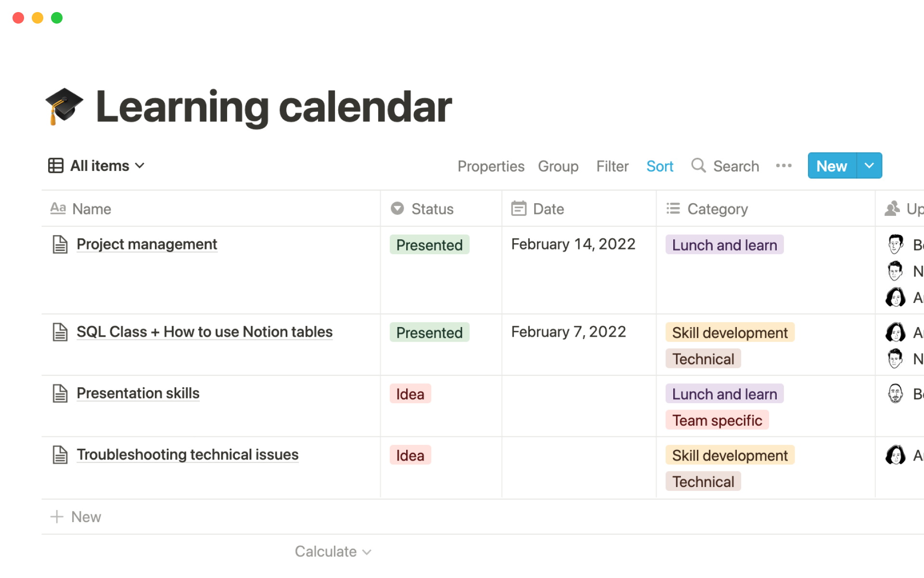Expand the Calculate dropdown
The height and width of the screenshot is (578, 924).
pyautogui.click(x=333, y=552)
